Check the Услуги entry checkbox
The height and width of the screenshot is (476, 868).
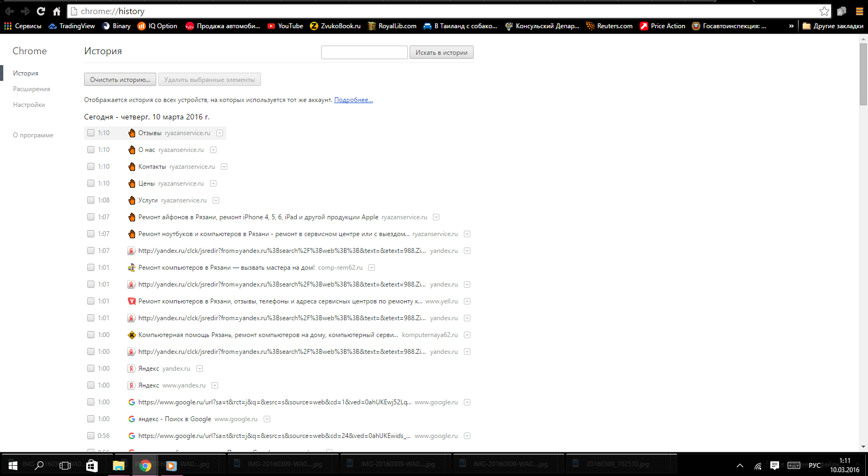[x=91, y=200]
